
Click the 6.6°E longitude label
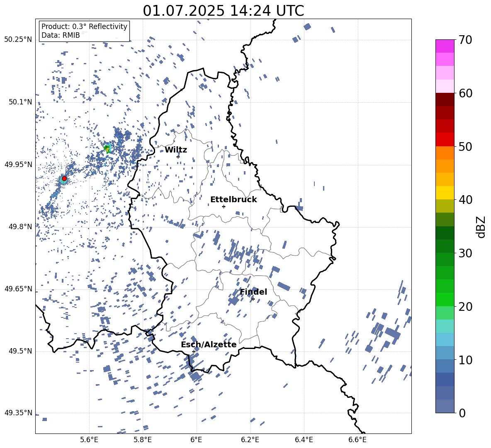357,440
